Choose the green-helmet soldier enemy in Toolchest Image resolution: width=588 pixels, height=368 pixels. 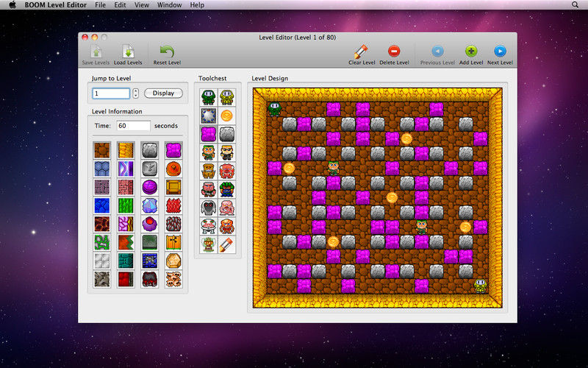tap(209, 153)
